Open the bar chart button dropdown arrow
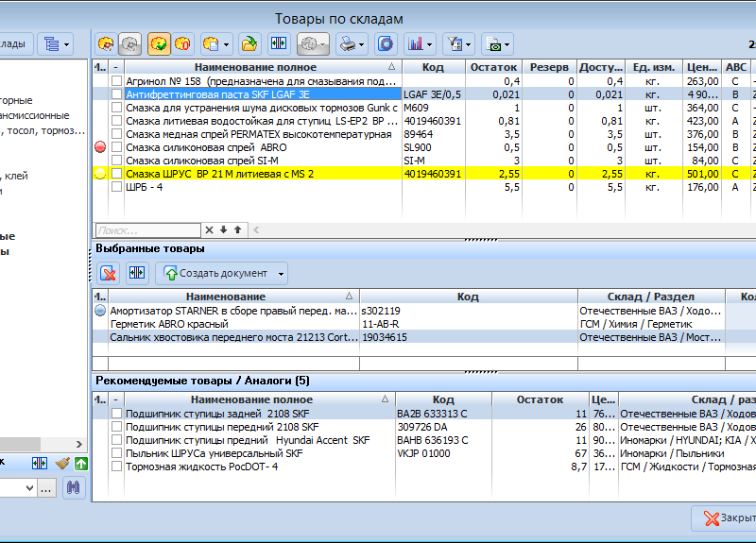Viewport: 756px width, 543px height. (430, 44)
